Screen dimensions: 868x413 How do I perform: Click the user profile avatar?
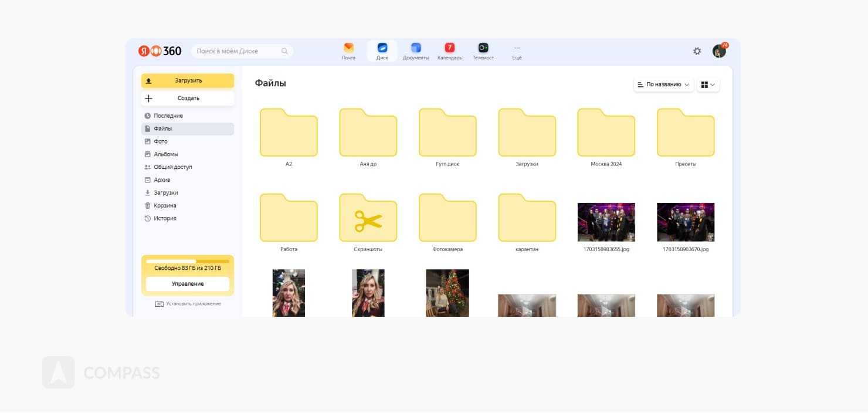tap(719, 51)
